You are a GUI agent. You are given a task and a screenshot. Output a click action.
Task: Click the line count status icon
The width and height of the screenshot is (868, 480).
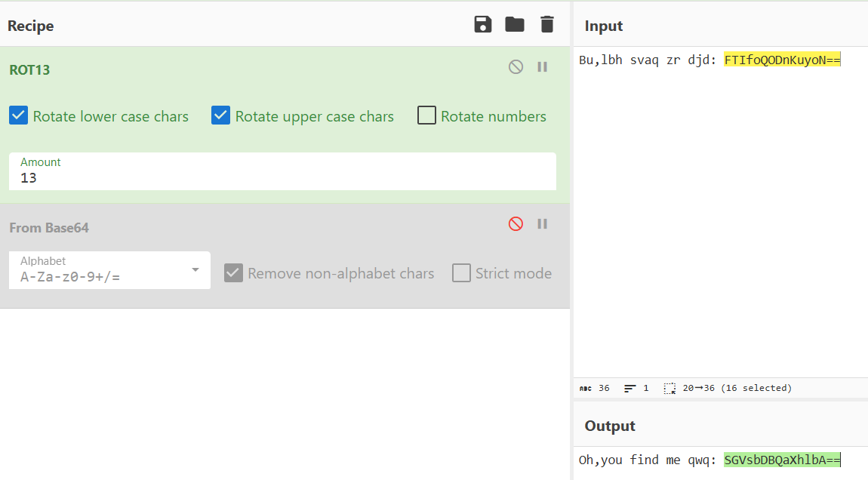pyautogui.click(x=630, y=389)
